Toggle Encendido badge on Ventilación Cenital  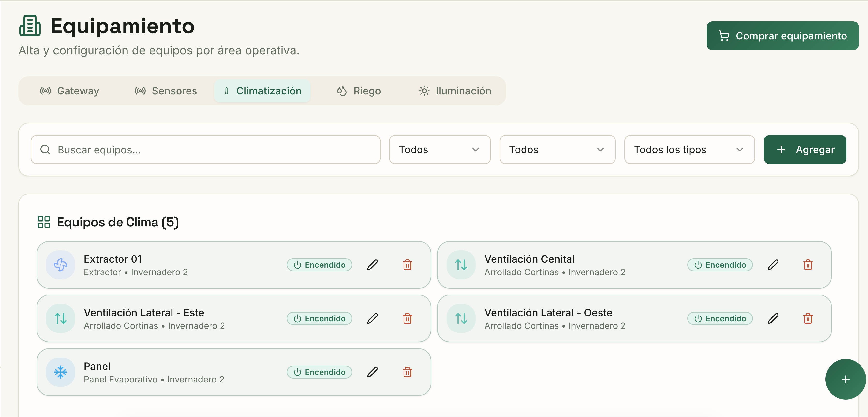(x=720, y=265)
